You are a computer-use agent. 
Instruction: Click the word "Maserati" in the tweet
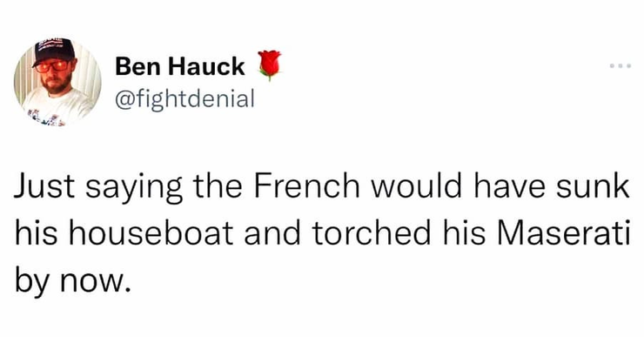(x=564, y=233)
